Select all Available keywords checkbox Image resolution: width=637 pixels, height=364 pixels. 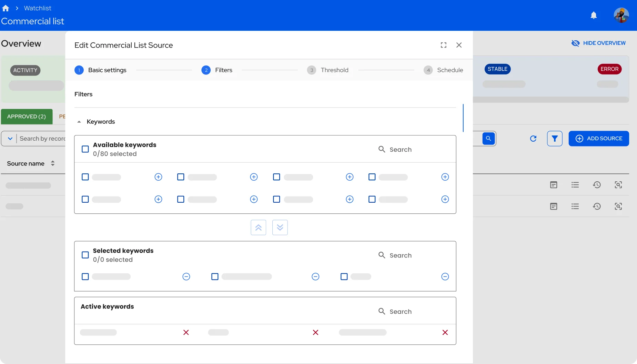[85, 149]
